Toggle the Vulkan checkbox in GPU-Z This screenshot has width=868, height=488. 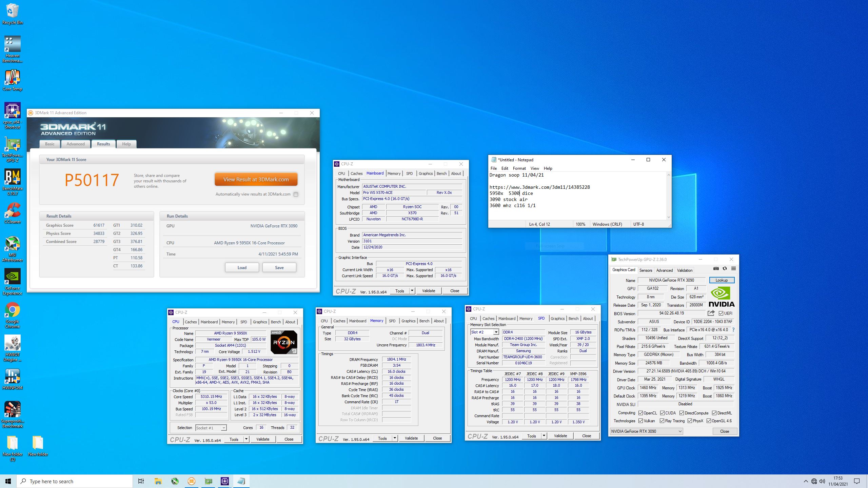point(640,421)
